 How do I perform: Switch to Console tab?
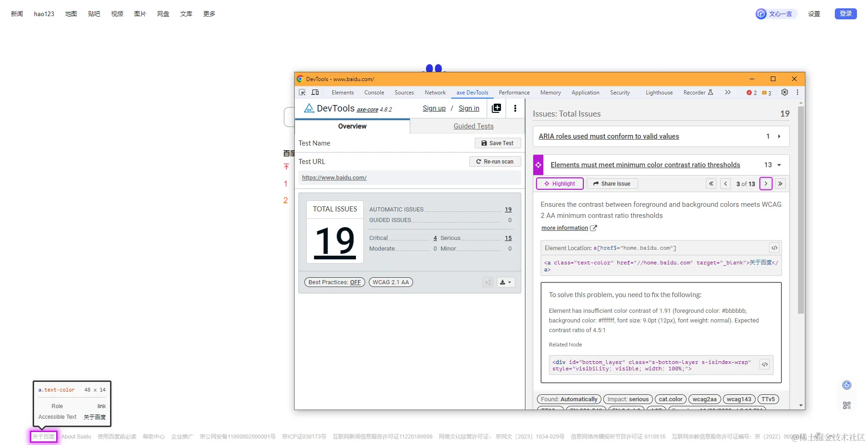tap(374, 93)
